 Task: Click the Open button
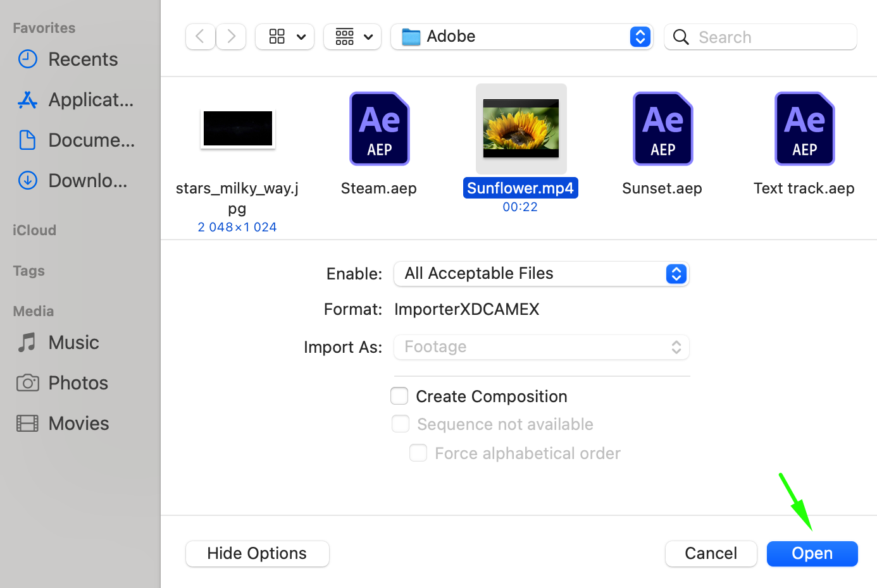pyautogui.click(x=812, y=554)
